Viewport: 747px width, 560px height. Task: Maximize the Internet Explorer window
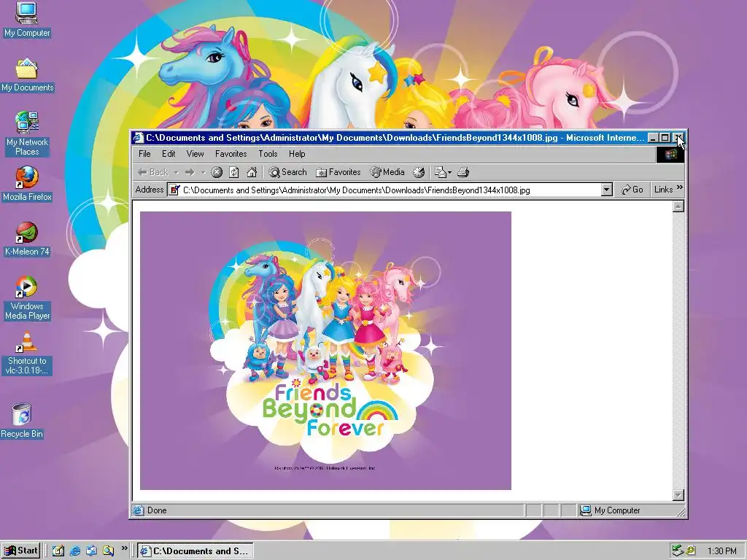tap(665, 138)
